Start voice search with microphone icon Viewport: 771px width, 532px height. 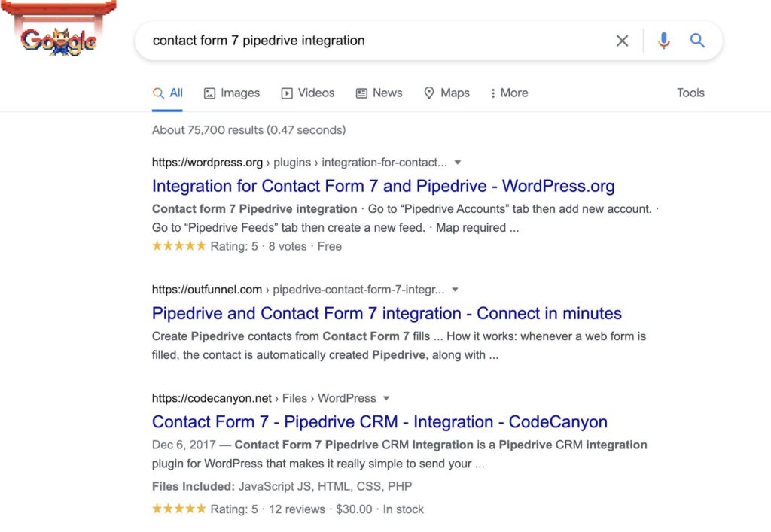(663, 41)
